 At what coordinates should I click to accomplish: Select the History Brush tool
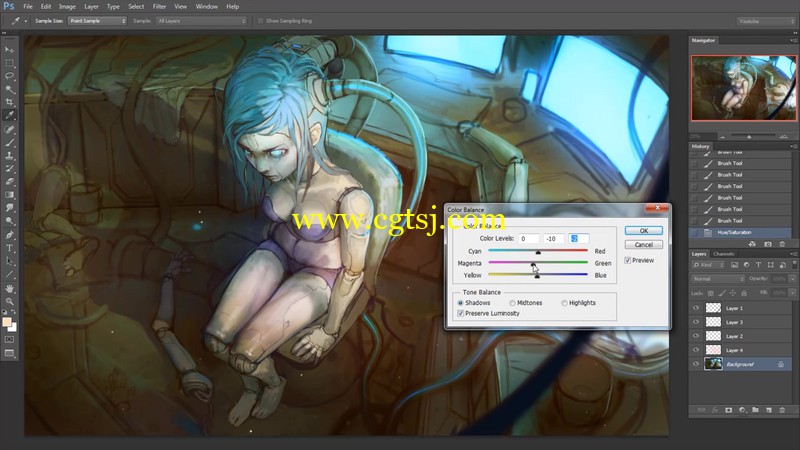pyautogui.click(x=9, y=169)
